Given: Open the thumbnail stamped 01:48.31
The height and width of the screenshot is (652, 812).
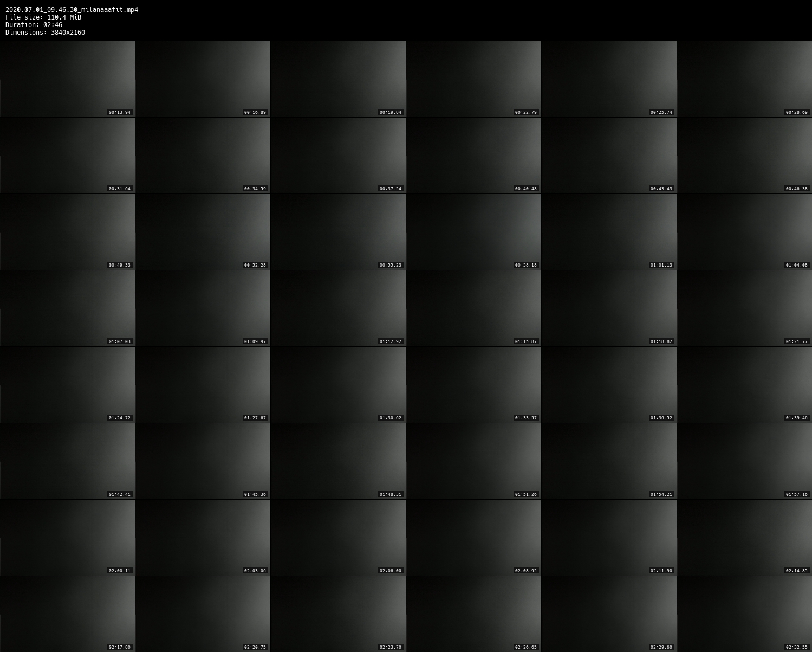Looking at the screenshot, I should [x=338, y=461].
